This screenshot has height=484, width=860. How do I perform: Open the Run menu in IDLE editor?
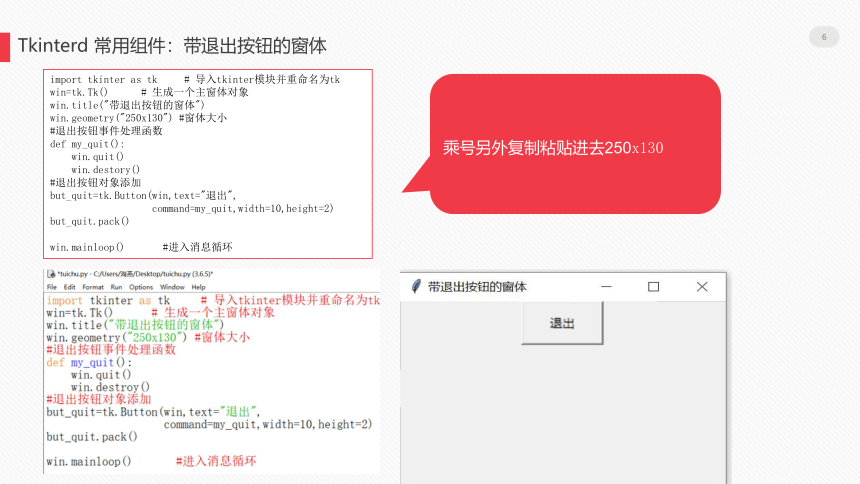[116, 287]
